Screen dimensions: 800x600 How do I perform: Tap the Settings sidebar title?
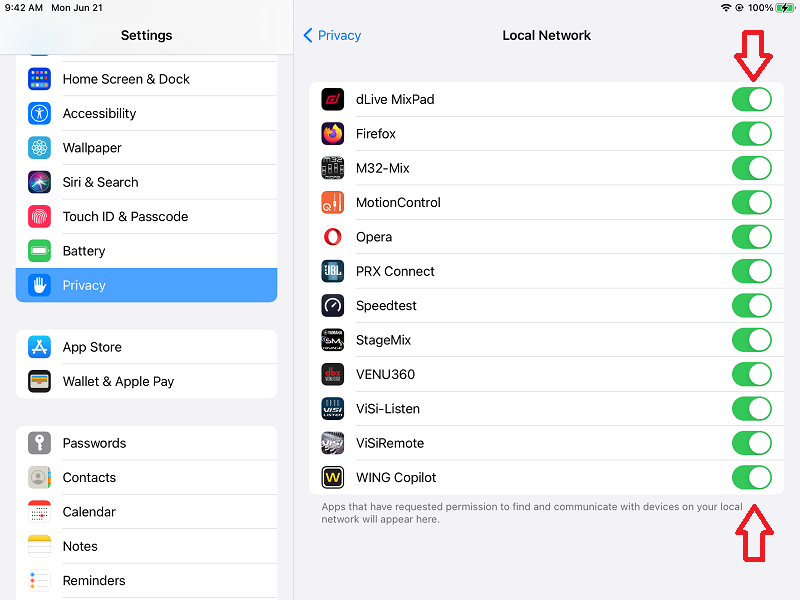click(x=146, y=35)
